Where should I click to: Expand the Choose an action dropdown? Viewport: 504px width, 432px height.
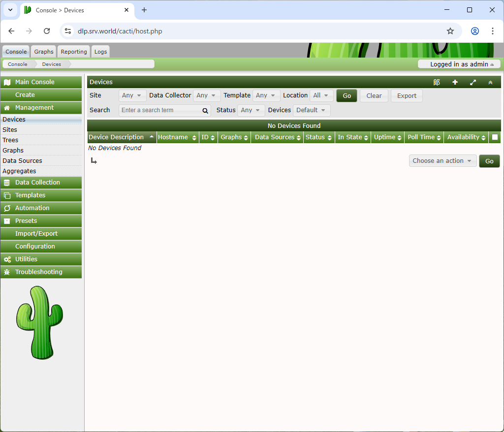pyautogui.click(x=442, y=161)
